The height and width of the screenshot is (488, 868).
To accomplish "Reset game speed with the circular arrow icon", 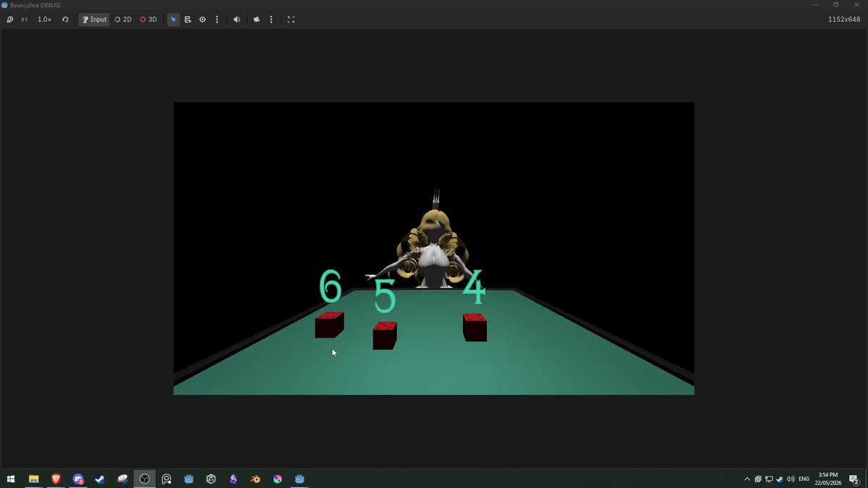I will (x=65, y=20).
